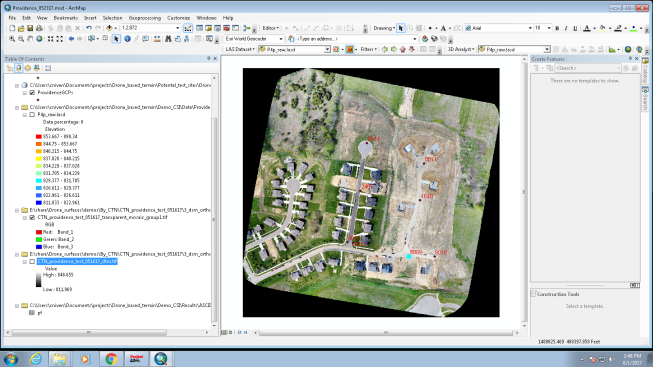Open the Windows Start button

coord(11,359)
